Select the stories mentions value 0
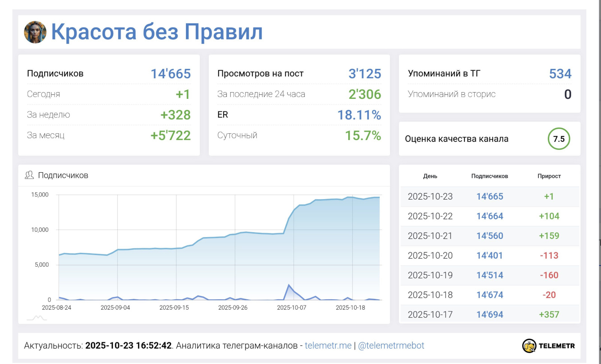 tap(568, 94)
